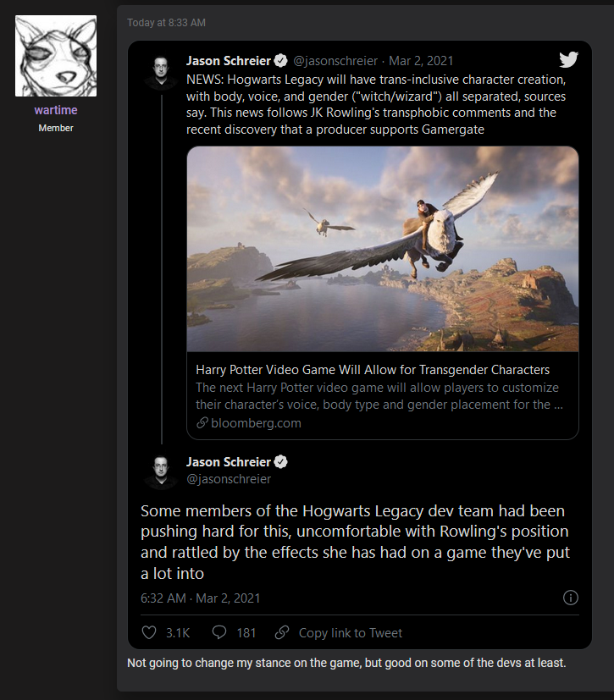Click verified badge on second Jason Schreier
The height and width of the screenshot is (700, 614).
(281, 462)
